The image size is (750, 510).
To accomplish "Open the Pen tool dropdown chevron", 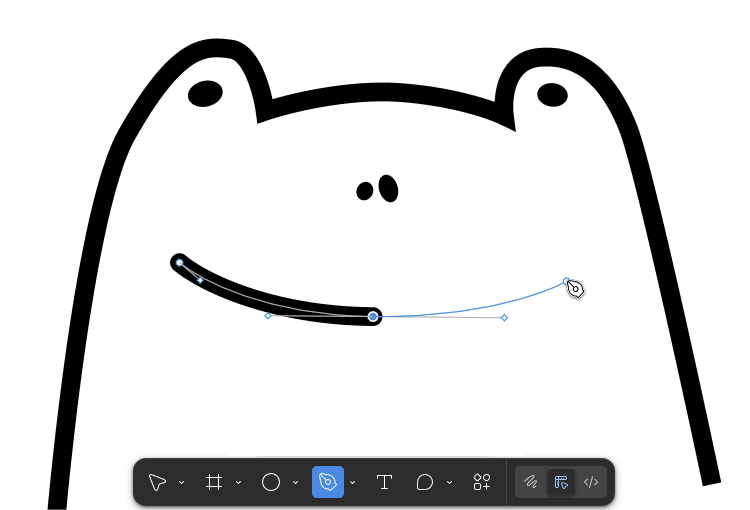I will (353, 483).
